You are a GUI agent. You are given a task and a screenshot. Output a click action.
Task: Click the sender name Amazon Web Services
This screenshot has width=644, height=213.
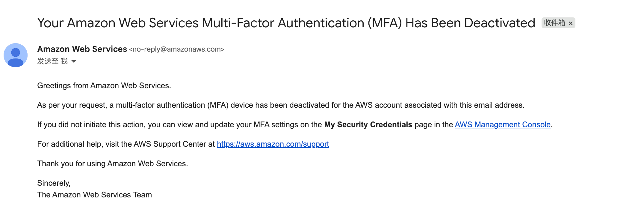pyautogui.click(x=82, y=49)
